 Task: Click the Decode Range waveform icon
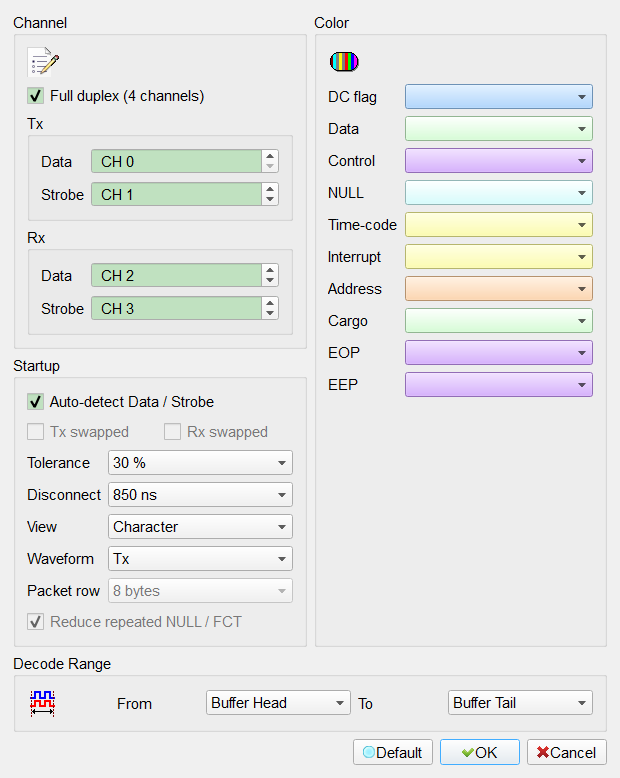coord(42,703)
